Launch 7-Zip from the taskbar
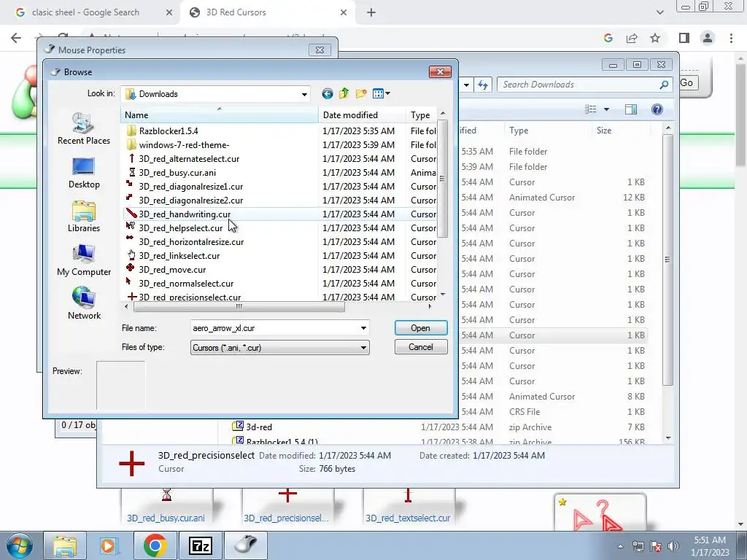Screen dimensions: 747x560 pos(200,545)
